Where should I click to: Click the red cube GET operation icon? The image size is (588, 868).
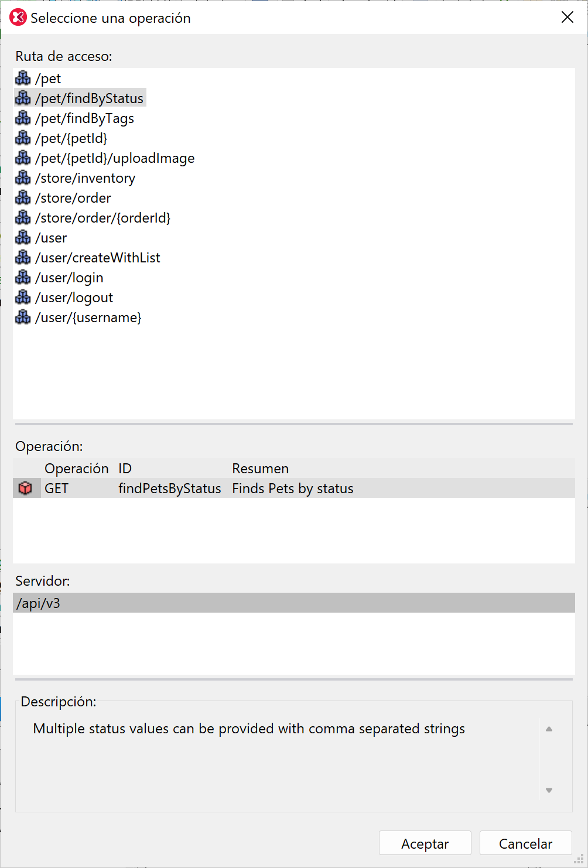(x=25, y=488)
